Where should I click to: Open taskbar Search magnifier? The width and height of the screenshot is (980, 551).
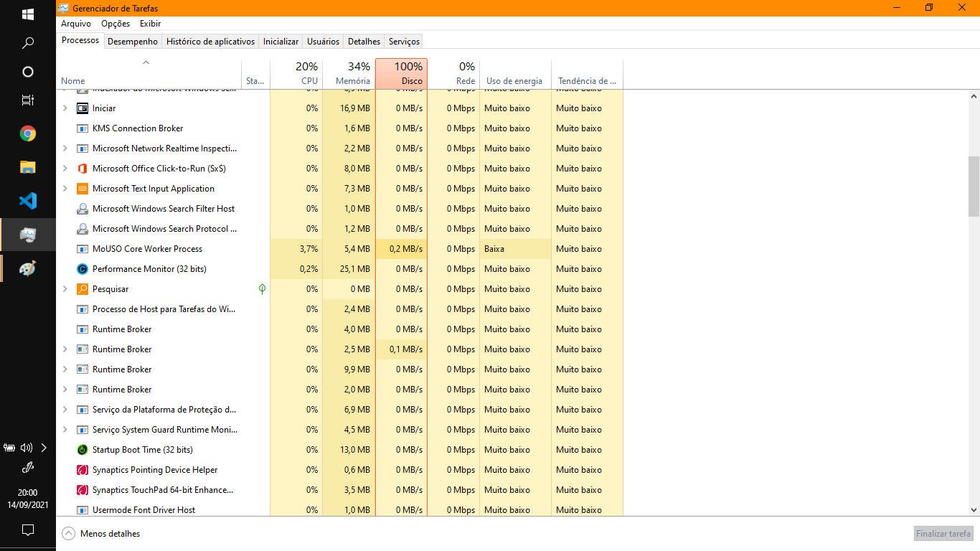point(28,43)
